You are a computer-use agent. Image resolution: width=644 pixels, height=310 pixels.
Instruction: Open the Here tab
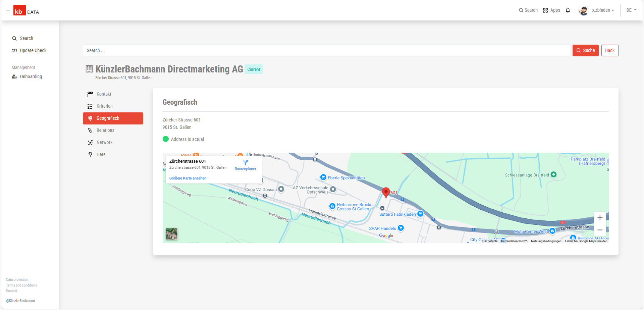pyautogui.click(x=113, y=154)
